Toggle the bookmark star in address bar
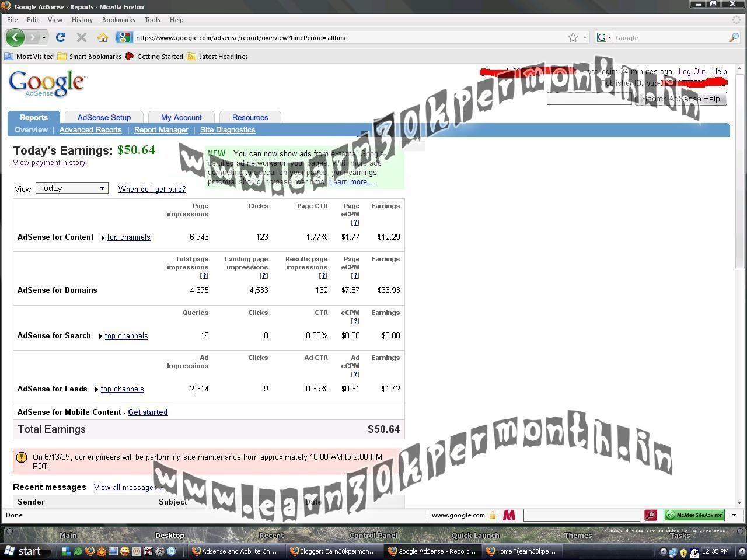Image resolution: width=747 pixels, height=560 pixels. tap(572, 37)
